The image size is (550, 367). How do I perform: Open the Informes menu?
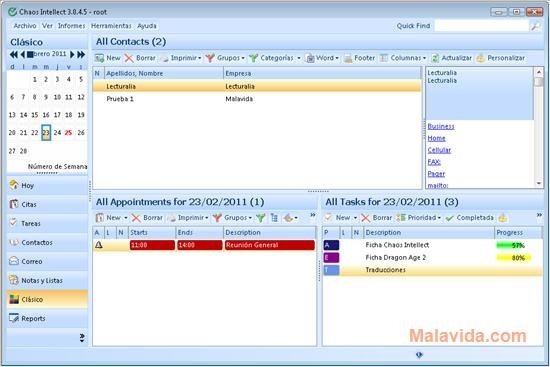coord(71,26)
